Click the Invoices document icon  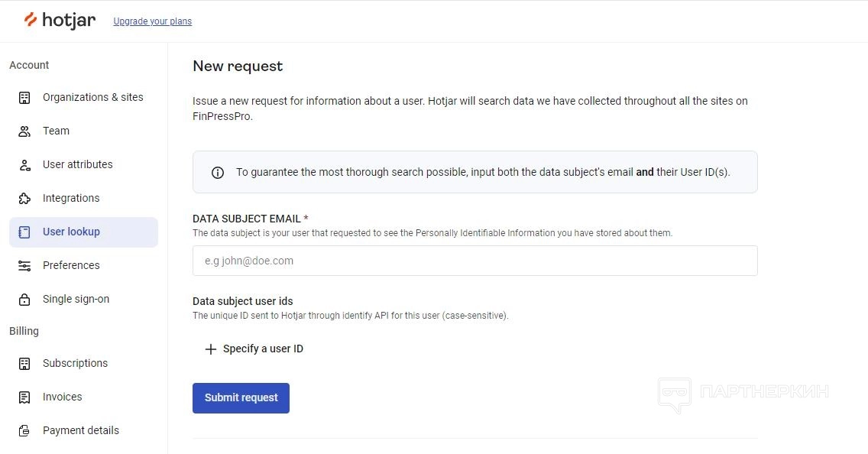click(x=24, y=397)
